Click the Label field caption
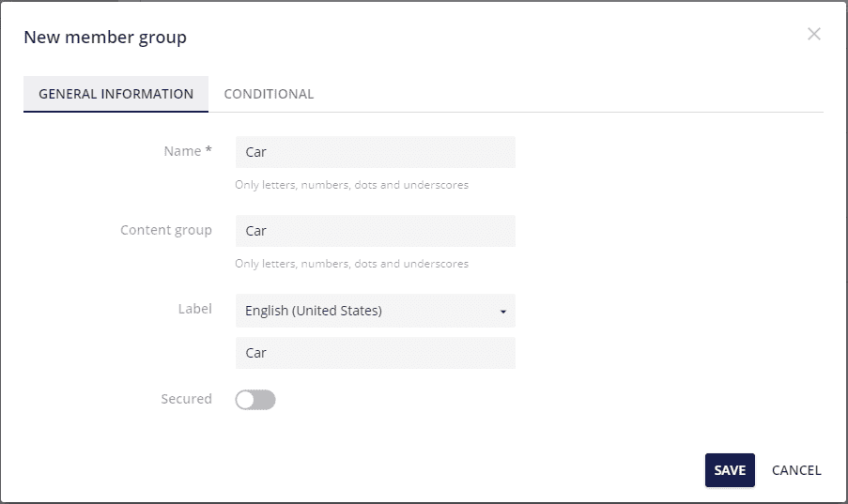This screenshot has height=504, width=848. pyautogui.click(x=194, y=309)
